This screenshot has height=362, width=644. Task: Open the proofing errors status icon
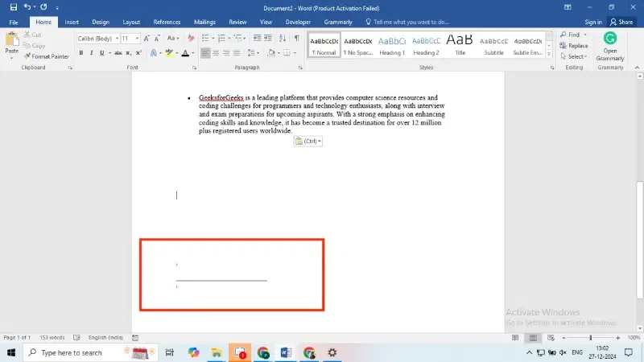click(76, 337)
